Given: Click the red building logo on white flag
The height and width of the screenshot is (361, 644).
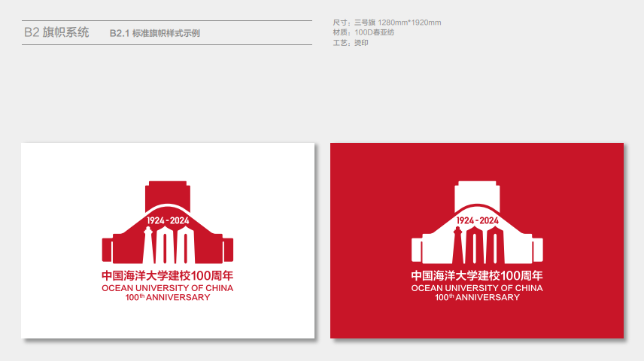Looking at the screenshot, I should (x=168, y=222).
